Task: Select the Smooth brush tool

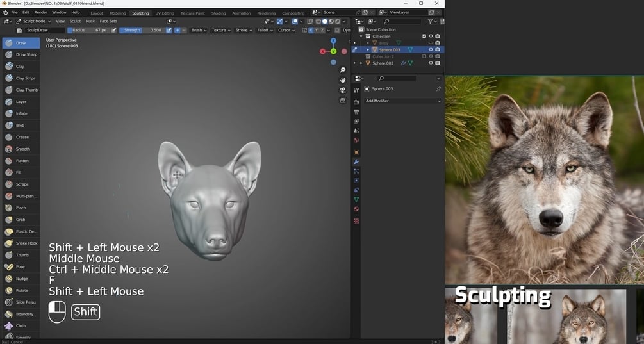Action: click(21, 149)
